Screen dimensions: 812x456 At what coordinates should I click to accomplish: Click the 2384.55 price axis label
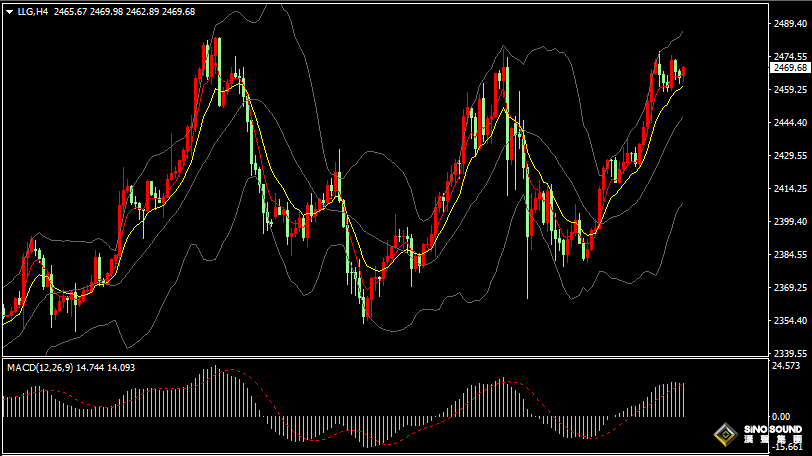coord(790,254)
